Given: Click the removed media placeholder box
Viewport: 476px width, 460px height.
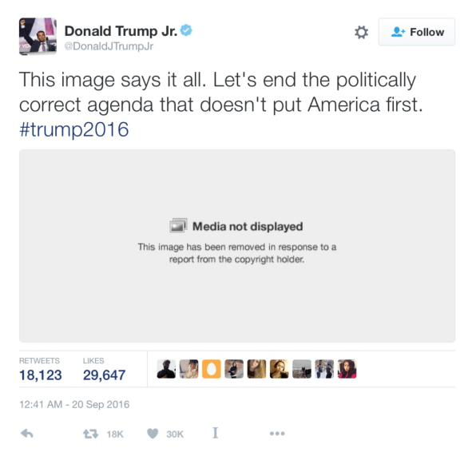Looking at the screenshot, I should tap(237, 246).
